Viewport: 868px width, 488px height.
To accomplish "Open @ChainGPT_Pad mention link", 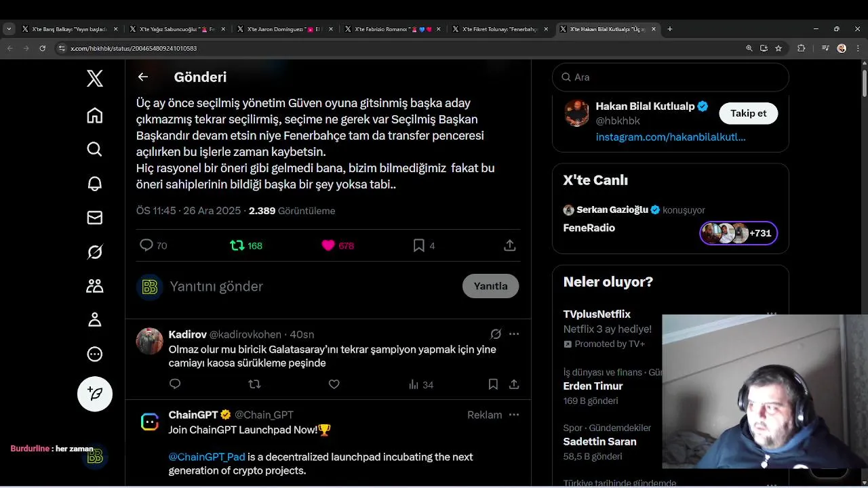I will (x=207, y=457).
